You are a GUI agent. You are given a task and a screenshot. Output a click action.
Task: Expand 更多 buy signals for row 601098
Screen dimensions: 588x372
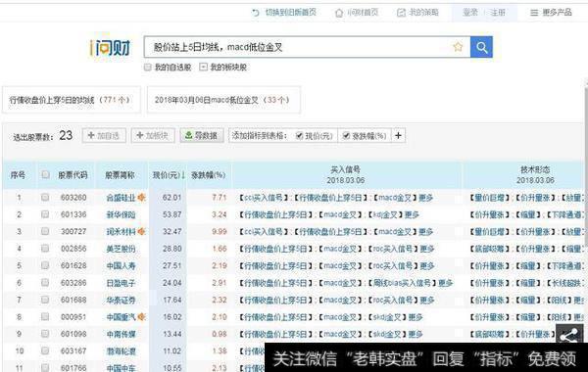point(416,334)
